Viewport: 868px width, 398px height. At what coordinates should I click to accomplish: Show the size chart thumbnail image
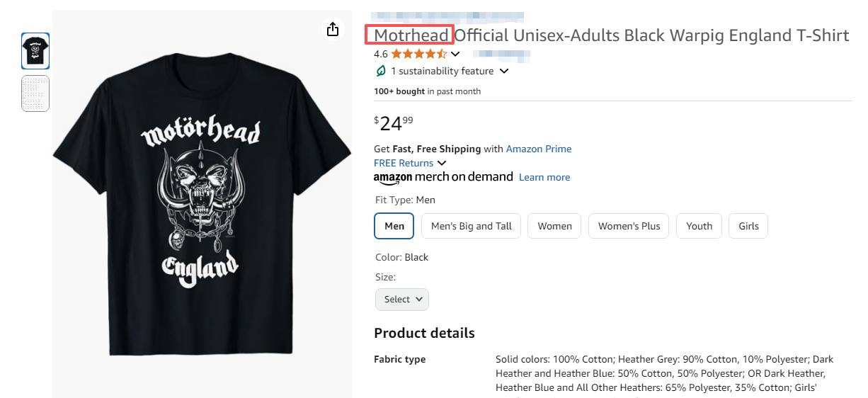[x=35, y=93]
